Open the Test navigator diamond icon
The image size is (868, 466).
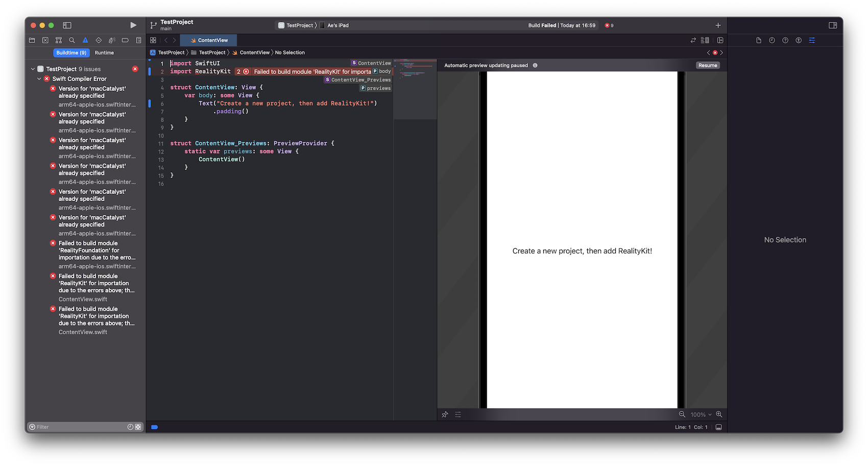pos(99,40)
